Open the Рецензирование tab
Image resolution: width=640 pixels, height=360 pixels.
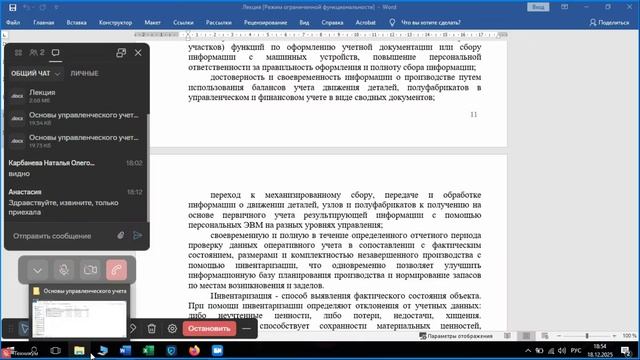click(266, 22)
